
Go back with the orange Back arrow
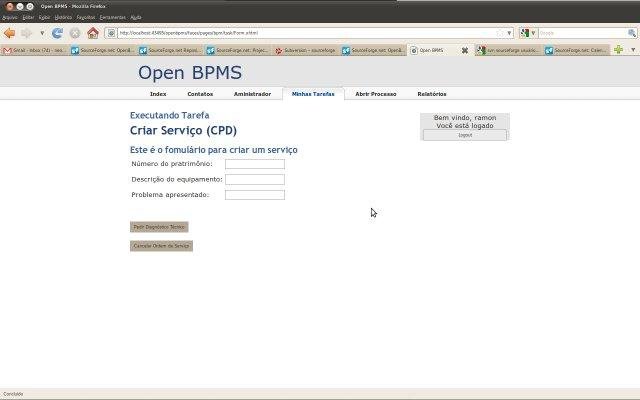click(9, 33)
